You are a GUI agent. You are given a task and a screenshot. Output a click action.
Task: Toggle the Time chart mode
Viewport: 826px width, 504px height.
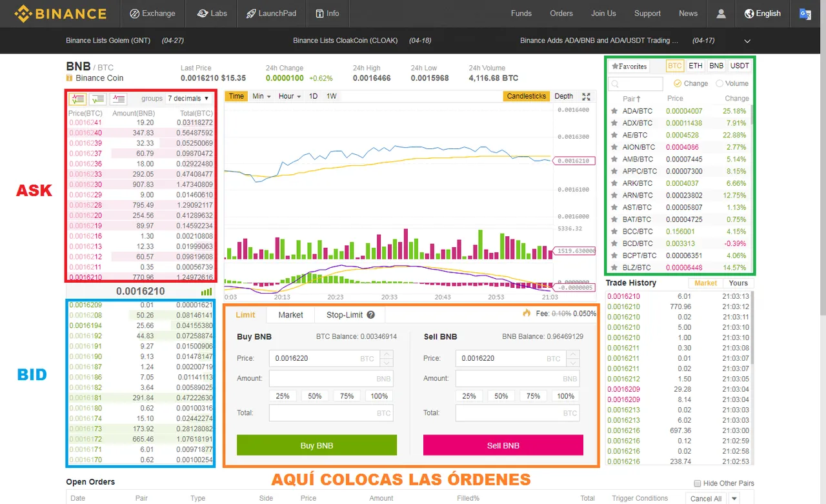(237, 96)
